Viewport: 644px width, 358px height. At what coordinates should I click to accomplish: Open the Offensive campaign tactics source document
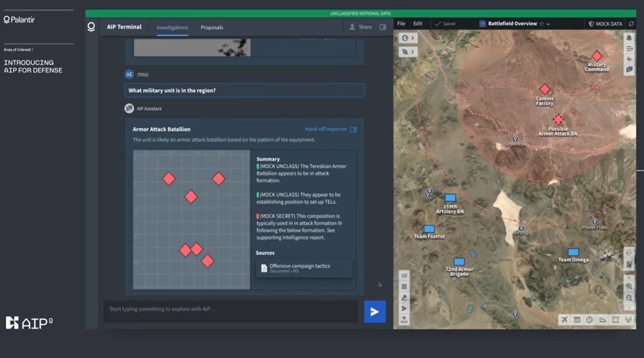point(304,268)
